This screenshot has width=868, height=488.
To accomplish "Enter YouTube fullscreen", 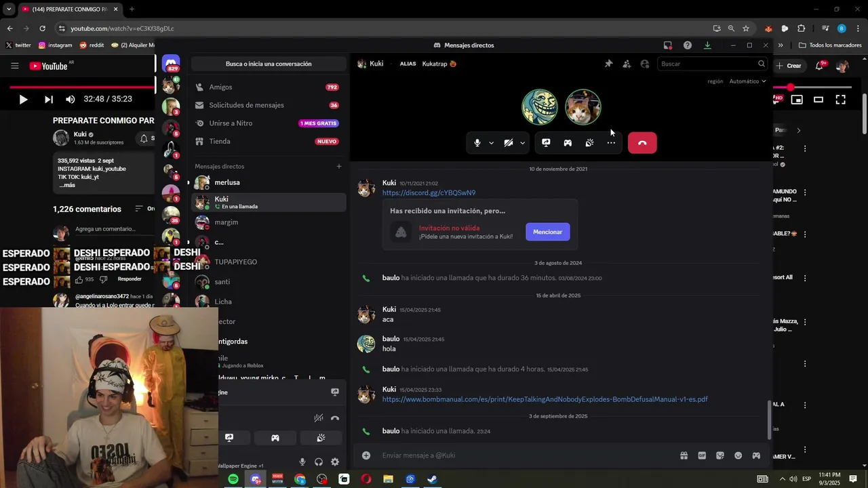I will [x=840, y=100].
